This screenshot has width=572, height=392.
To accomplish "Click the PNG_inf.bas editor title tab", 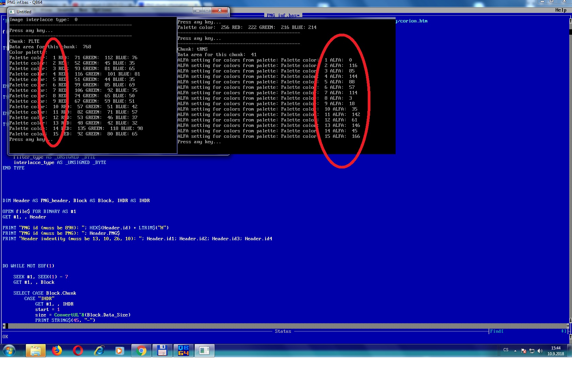I will (x=283, y=15).
